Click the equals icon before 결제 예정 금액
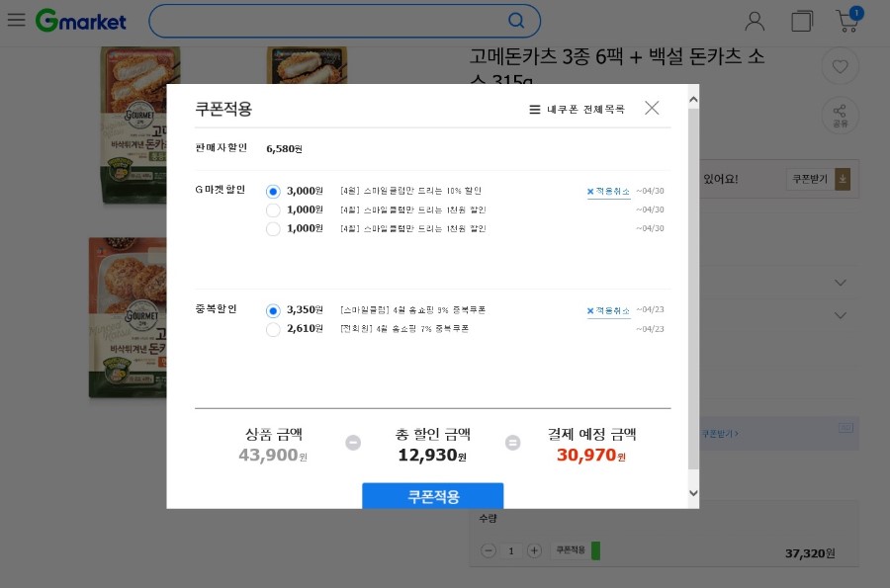890x588 pixels. (512, 443)
